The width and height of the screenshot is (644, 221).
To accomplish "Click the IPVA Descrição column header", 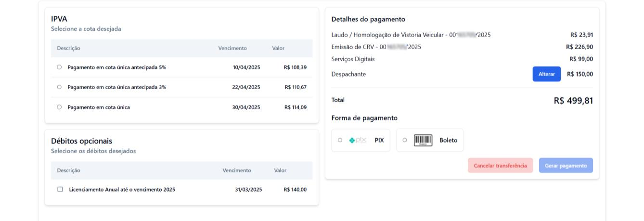I will pyautogui.click(x=68, y=48).
